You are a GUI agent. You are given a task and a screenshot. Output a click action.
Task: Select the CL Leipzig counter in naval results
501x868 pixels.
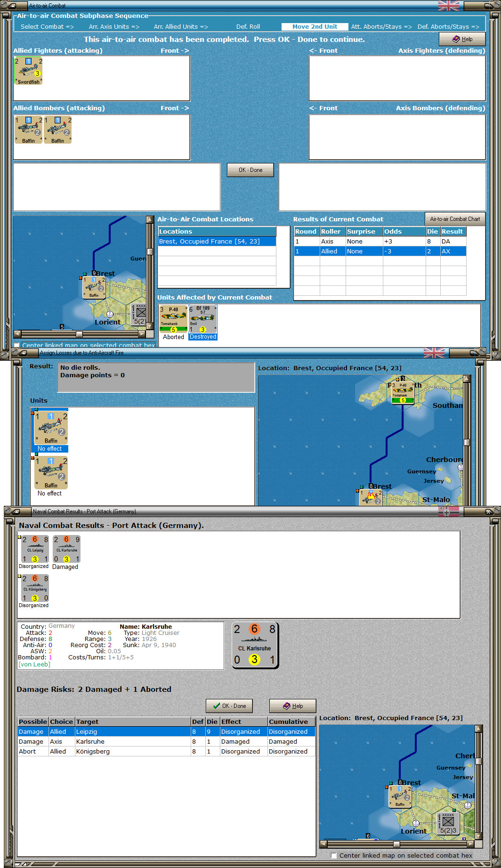(x=34, y=549)
